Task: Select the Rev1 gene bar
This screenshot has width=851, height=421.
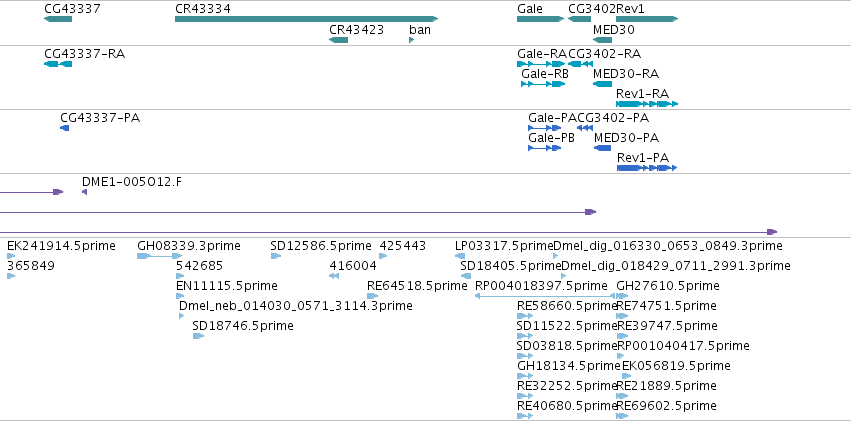Action: click(647, 19)
